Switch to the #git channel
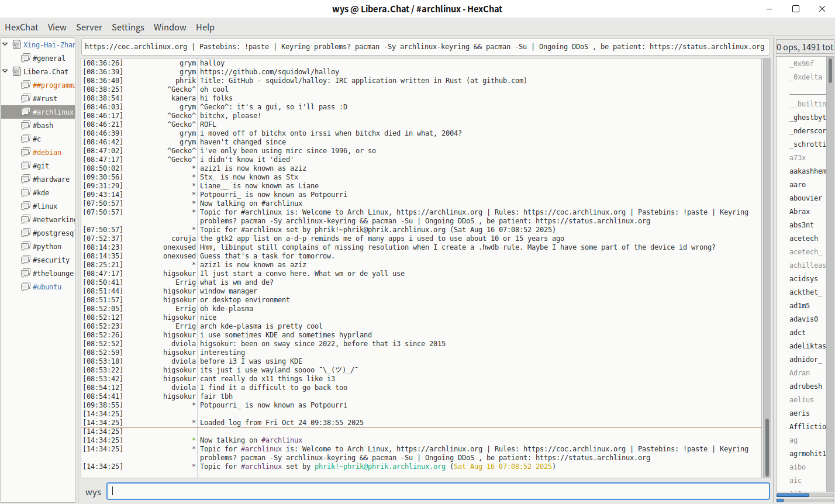Image resolution: width=835 pixels, height=504 pixels. pyautogui.click(x=41, y=166)
